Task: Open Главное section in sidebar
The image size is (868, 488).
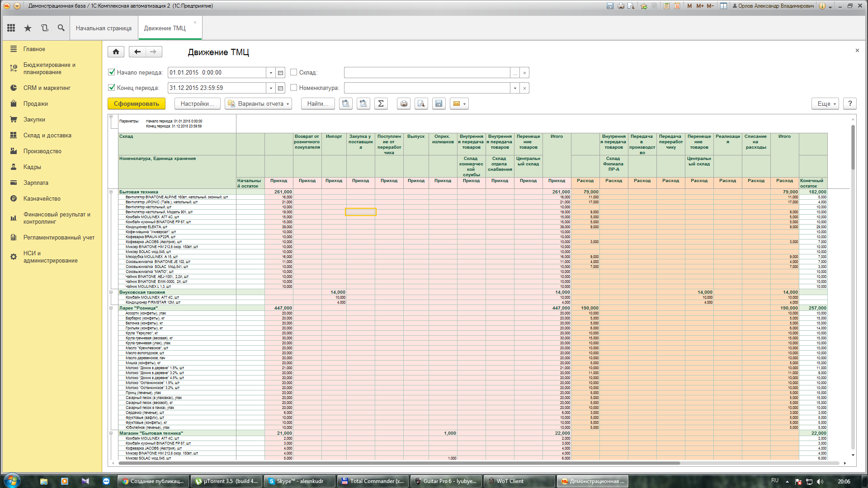Action: coord(34,49)
